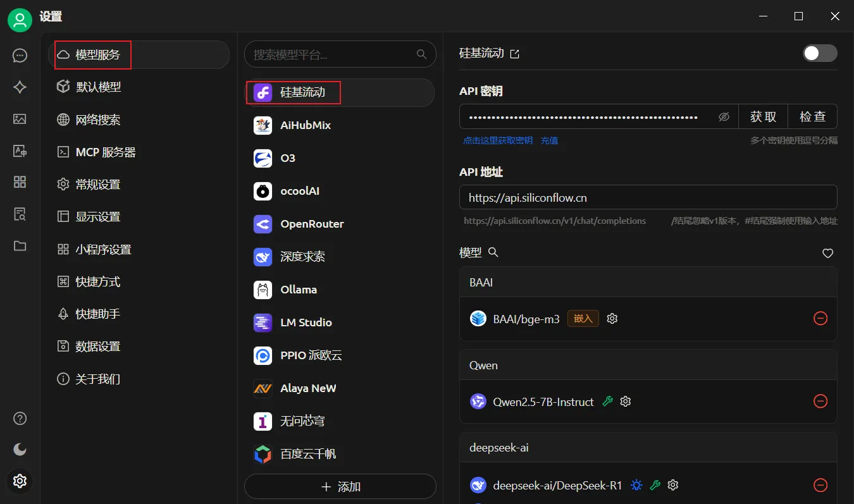Open the files folder sidebar icon

[20, 245]
